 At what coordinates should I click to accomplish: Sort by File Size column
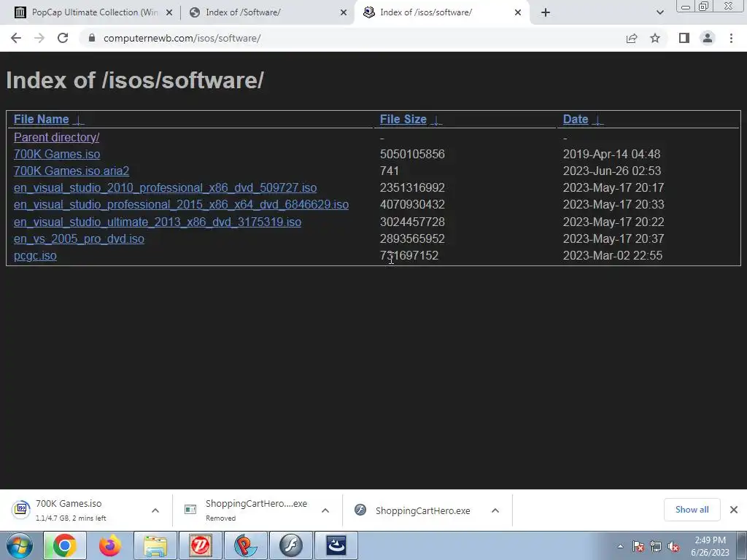pos(403,119)
